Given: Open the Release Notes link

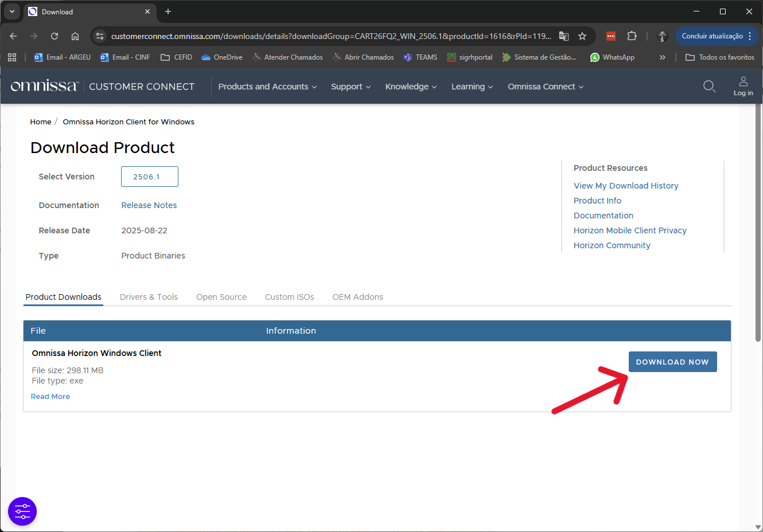Looking at the screenshot, I should click(x=149, y=205).
